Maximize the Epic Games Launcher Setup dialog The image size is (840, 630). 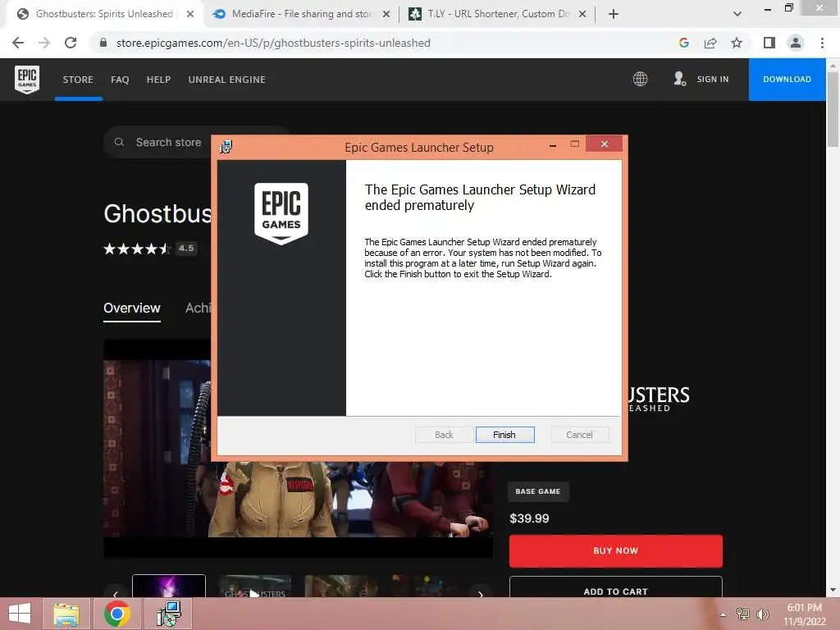tap(575, 144)
